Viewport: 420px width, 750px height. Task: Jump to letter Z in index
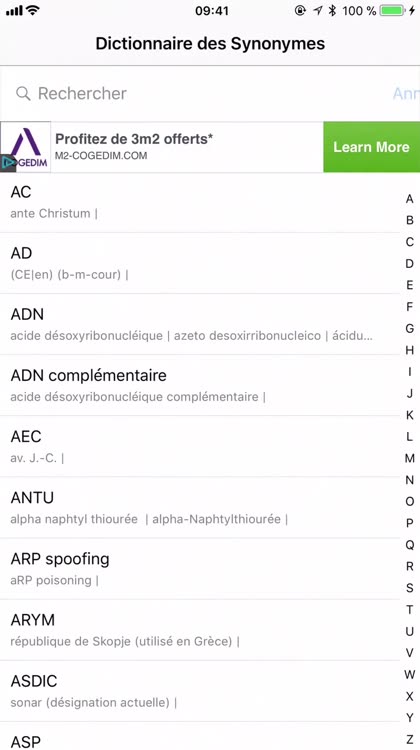(x=409, y=739)
